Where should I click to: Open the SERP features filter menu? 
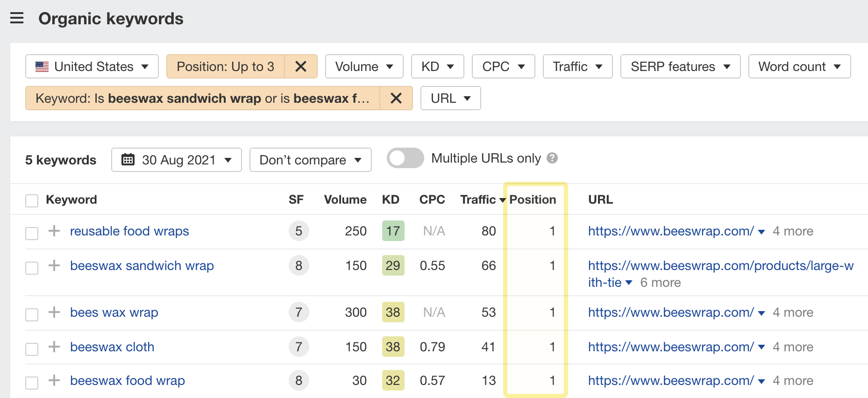click(680, 67)
